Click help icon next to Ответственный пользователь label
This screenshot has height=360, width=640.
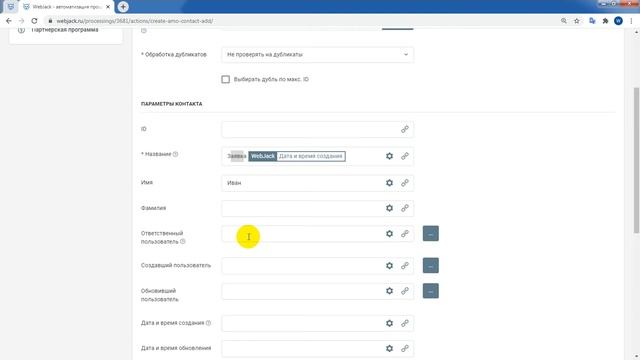tap(183, 242)
